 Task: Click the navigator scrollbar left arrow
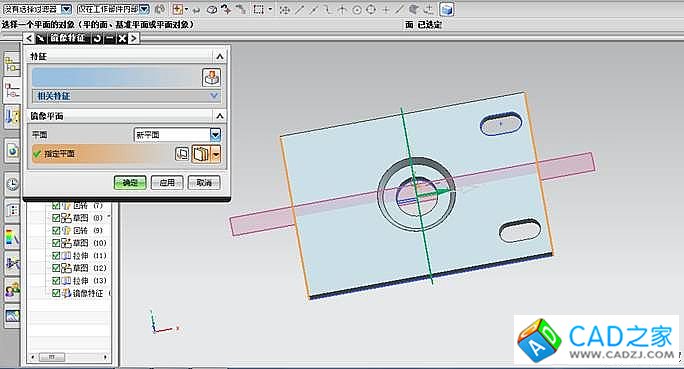pos(33,357)
